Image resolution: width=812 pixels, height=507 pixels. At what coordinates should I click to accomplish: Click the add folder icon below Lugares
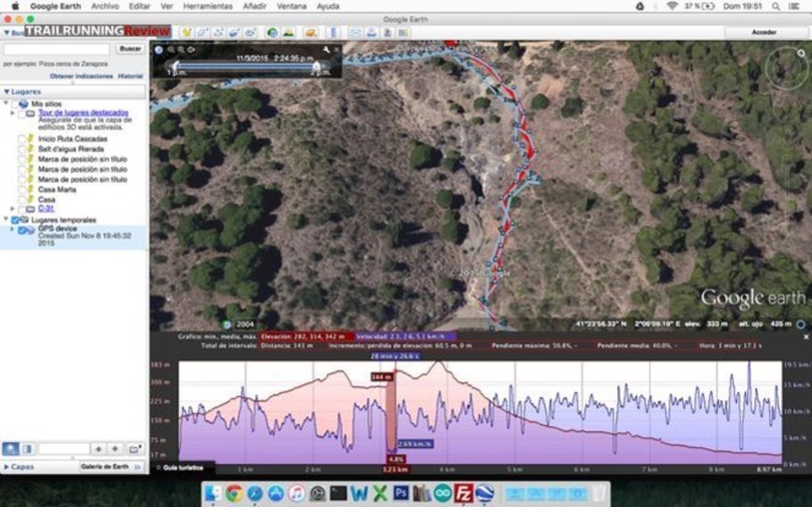point(134,448)
